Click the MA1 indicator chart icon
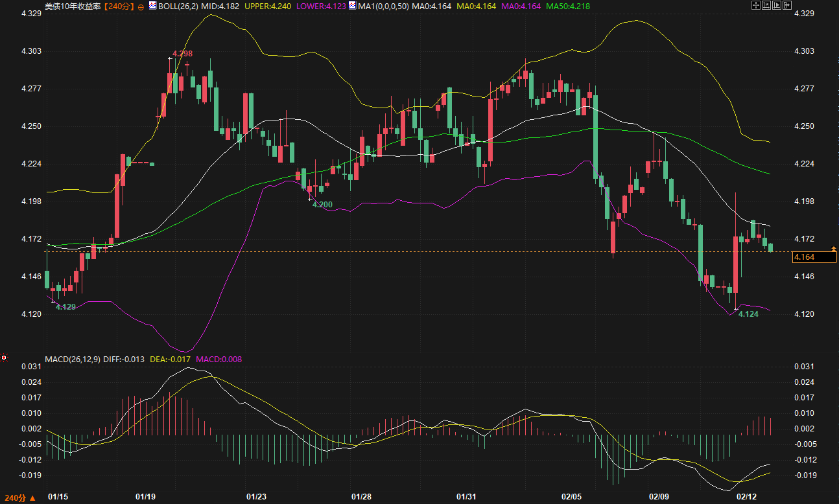The height and width of the screenshot is (504, 839). point(353,5)
